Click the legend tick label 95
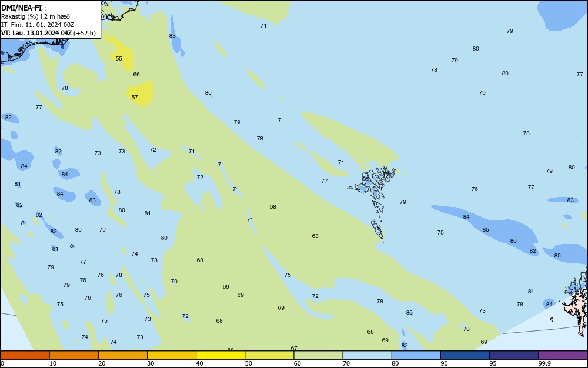The width and height of the screenshot is (588, 368). tap(493, 363)
